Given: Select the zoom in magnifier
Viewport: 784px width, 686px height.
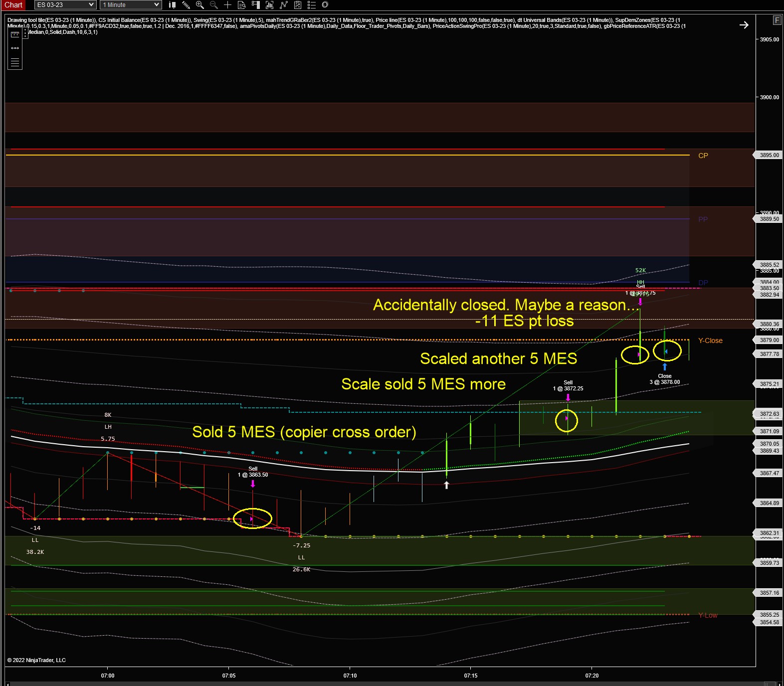Looking at the screenshot, I should point(200,4).
